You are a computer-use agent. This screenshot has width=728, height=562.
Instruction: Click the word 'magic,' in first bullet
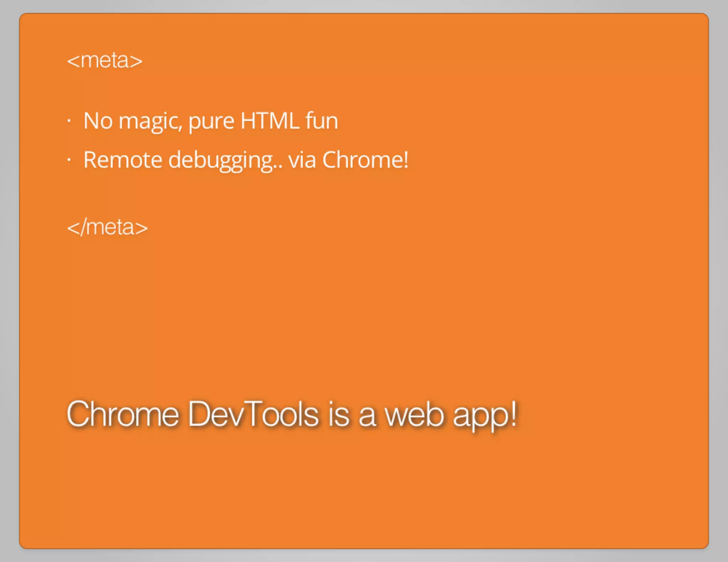[x=150, y=121]
